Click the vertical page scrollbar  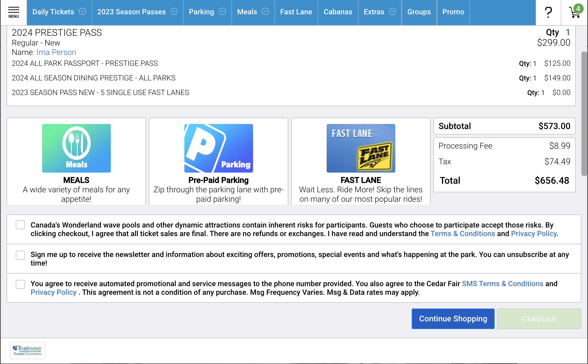[x=584, y=114]
